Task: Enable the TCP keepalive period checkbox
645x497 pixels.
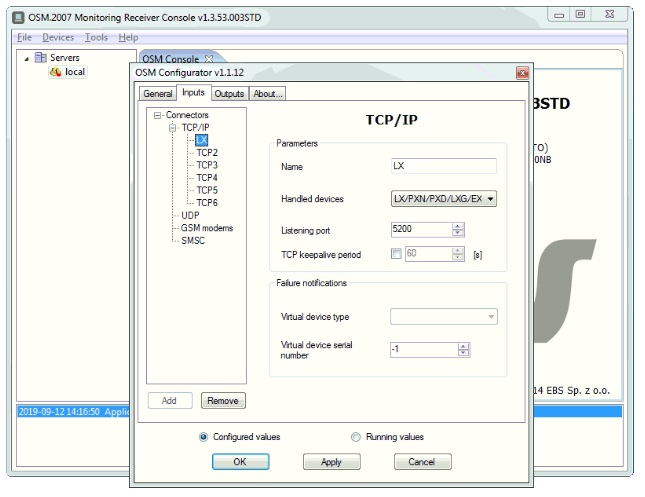Action: 397,254
